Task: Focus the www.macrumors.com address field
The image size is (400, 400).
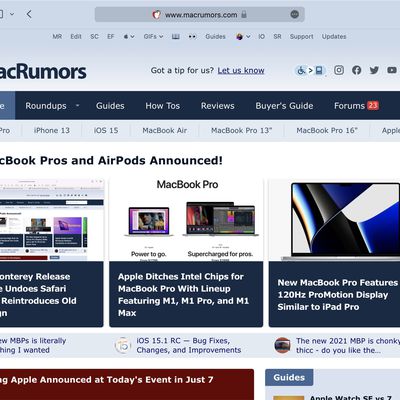Action: tap(199, 15)
